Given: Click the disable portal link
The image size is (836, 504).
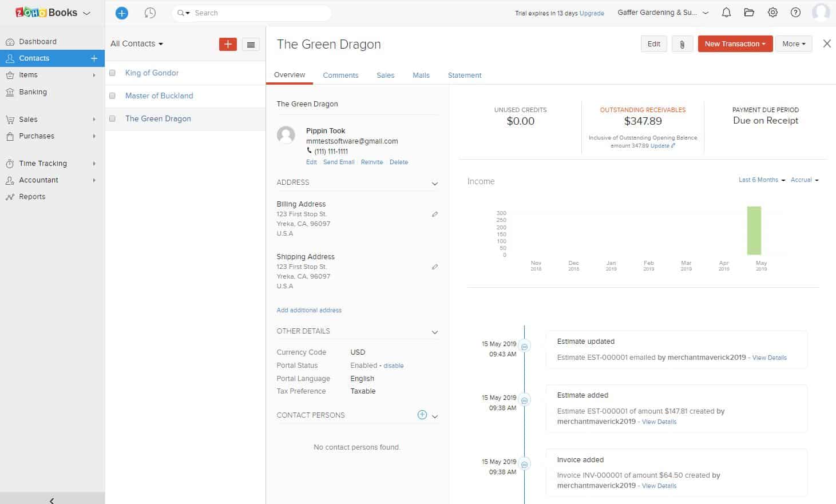Looking at the screenshot, I should 394,366.
